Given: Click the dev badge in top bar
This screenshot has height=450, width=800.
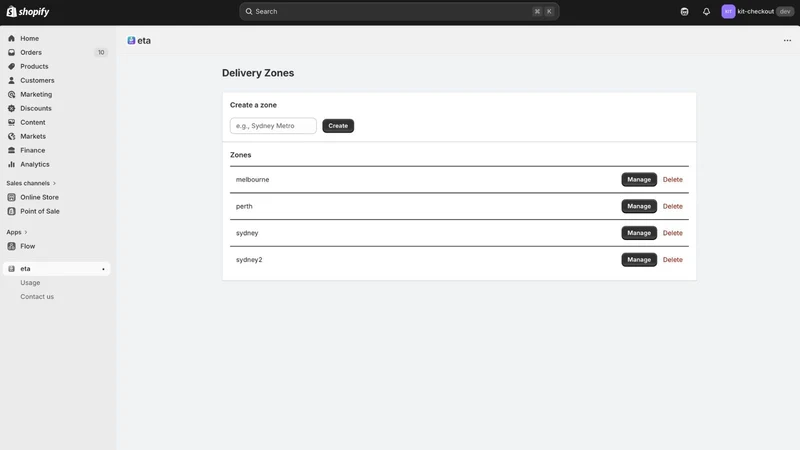Looking at the screenshot, I should point(785,11).
